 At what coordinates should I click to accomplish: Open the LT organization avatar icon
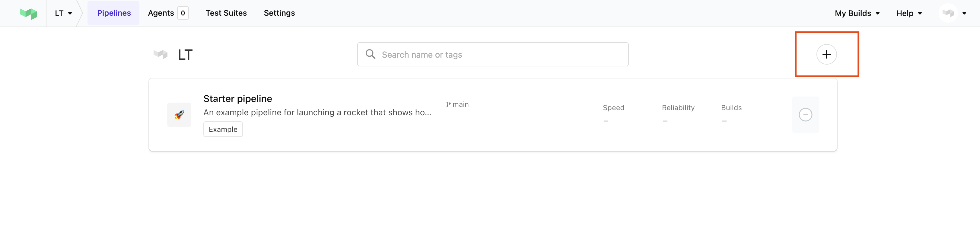point(161,54)
